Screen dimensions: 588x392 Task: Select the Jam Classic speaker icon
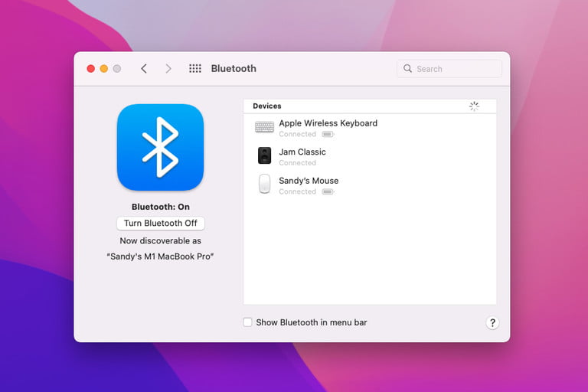pos(264,155)
